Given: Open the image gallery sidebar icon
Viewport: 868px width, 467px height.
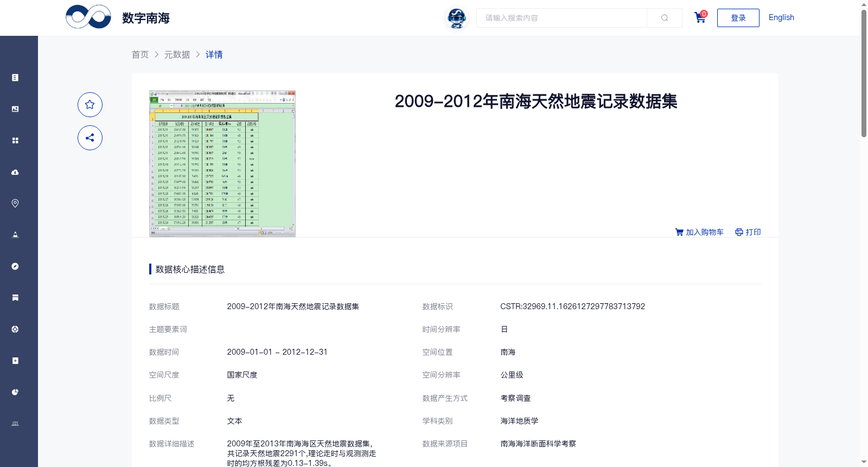Looking at the screenshot, I should point(15,109).
